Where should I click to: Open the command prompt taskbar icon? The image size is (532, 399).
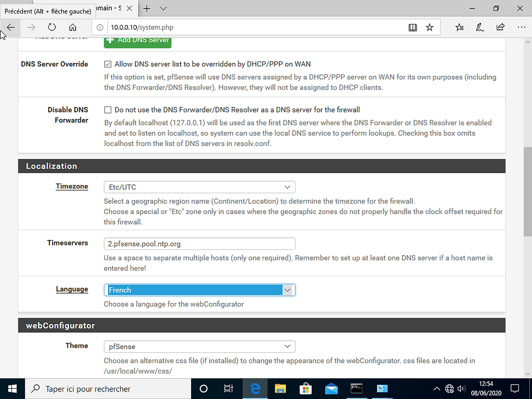[x=357, y=389]
